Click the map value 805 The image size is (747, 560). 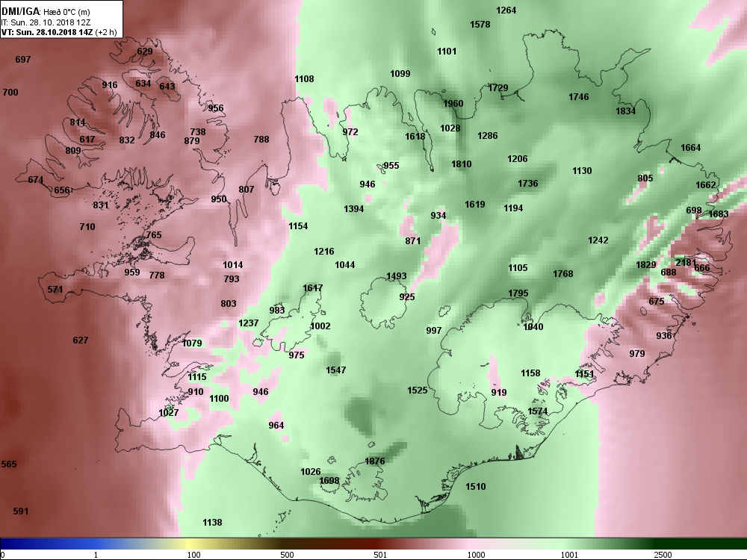(x=645, y=178)
